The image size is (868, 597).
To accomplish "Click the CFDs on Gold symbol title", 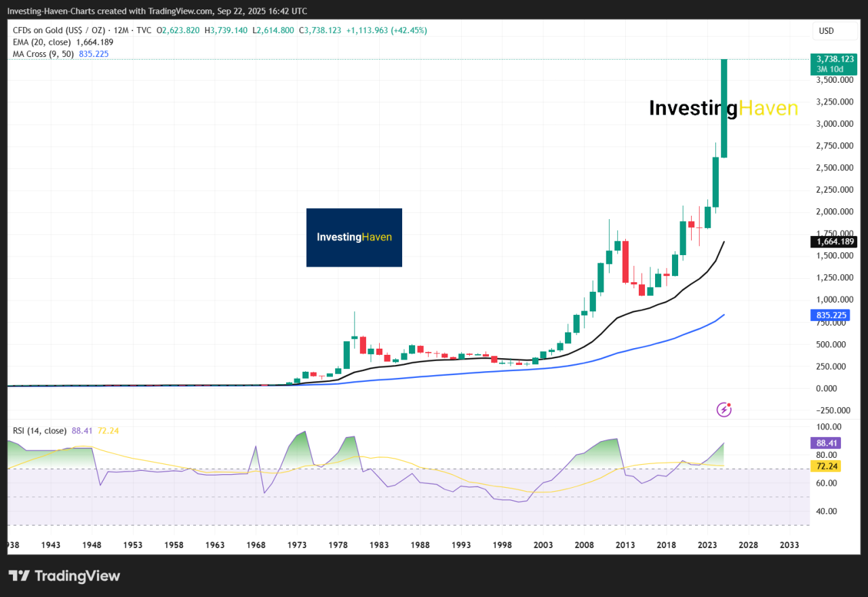I will [58, 31].
